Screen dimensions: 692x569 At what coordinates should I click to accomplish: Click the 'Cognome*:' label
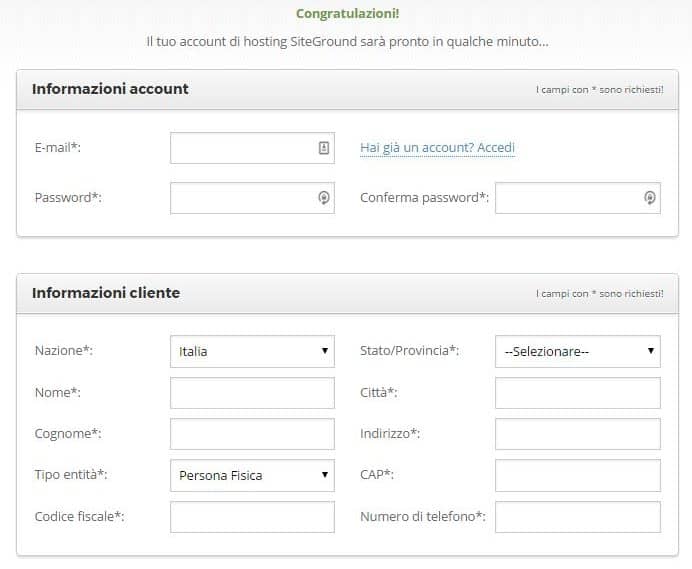click(x=68, y=433)
